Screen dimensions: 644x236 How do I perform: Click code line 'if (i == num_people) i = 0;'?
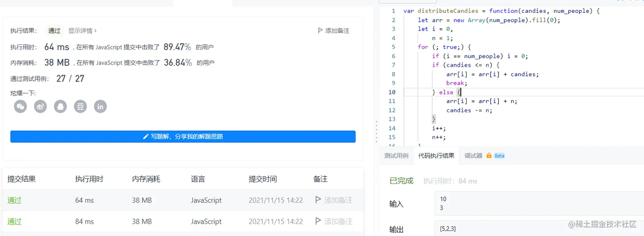point(480,56)
